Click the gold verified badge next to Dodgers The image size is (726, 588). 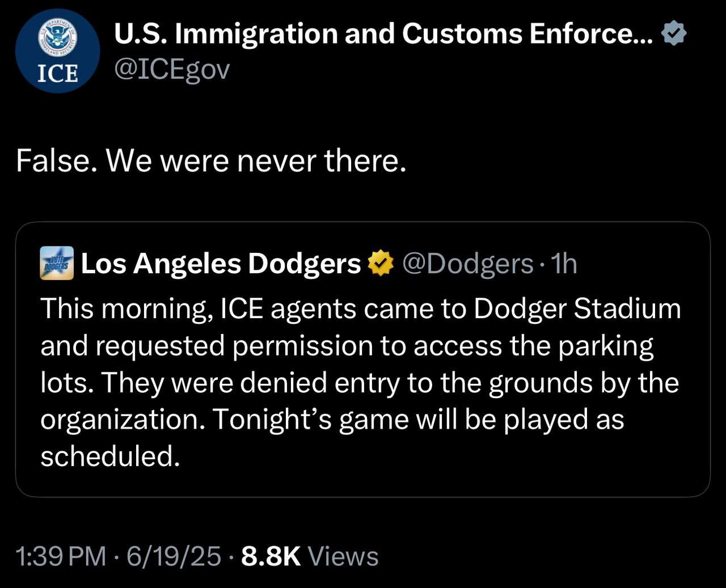381,263
